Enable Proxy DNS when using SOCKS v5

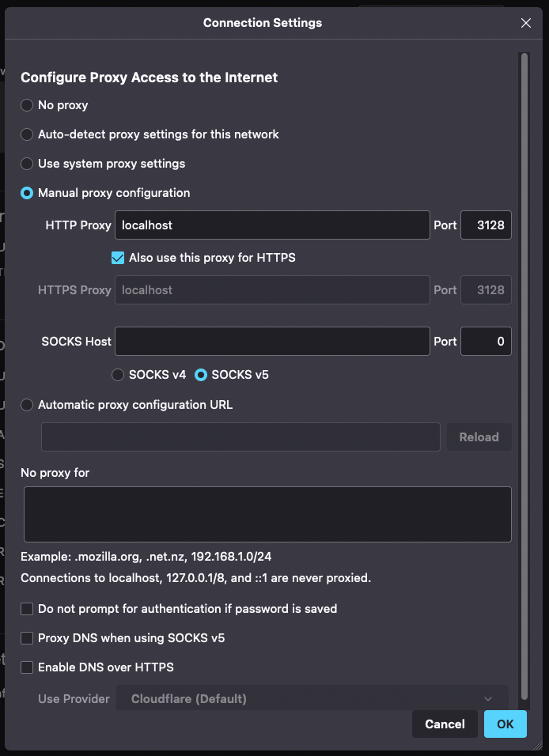[x=27, y=638]
